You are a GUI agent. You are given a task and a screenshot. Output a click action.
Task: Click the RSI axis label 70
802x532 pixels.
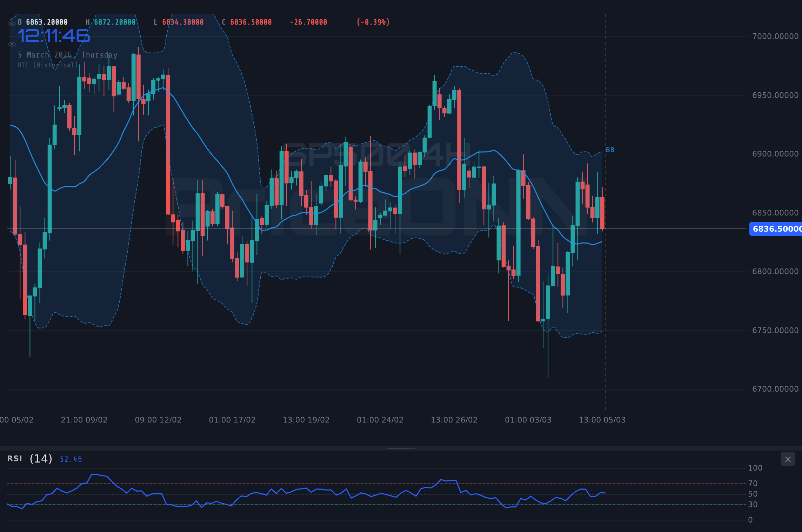753,484
